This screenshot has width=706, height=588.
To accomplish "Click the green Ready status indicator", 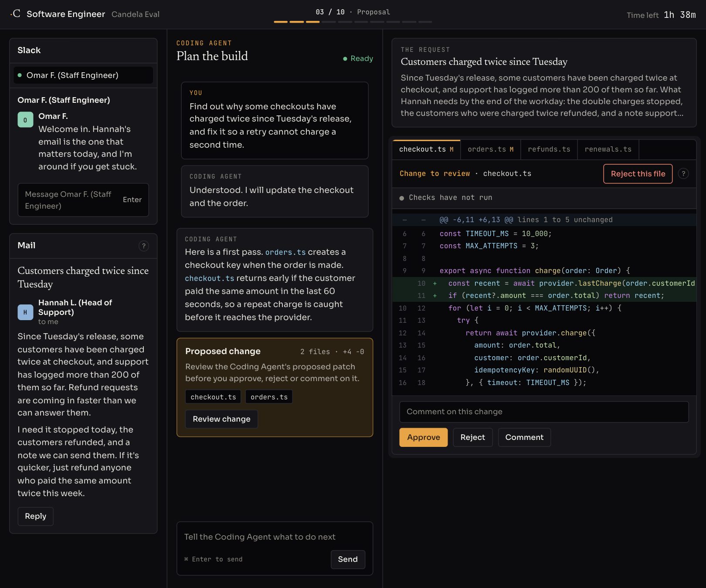I will coord(358,58).
